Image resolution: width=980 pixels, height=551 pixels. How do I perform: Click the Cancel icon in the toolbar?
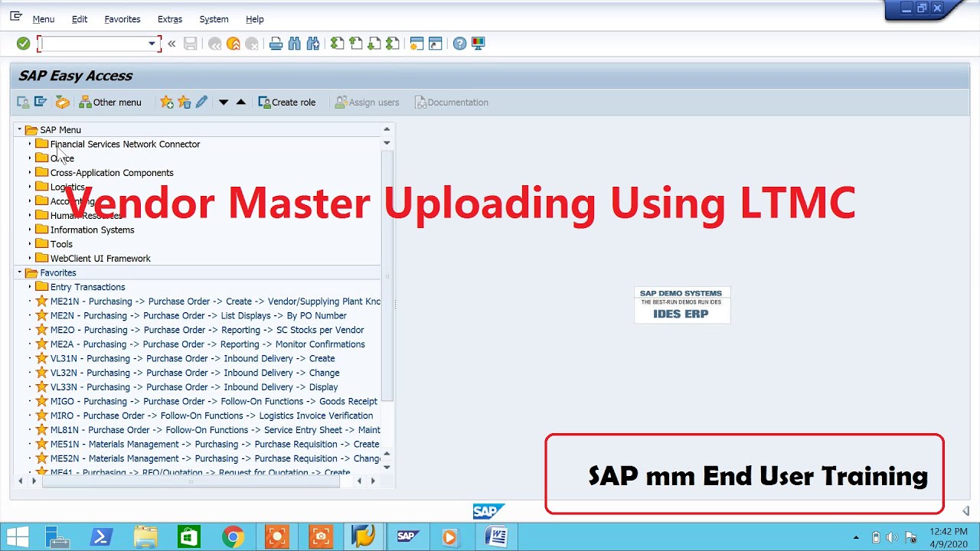tap(252, 44)
